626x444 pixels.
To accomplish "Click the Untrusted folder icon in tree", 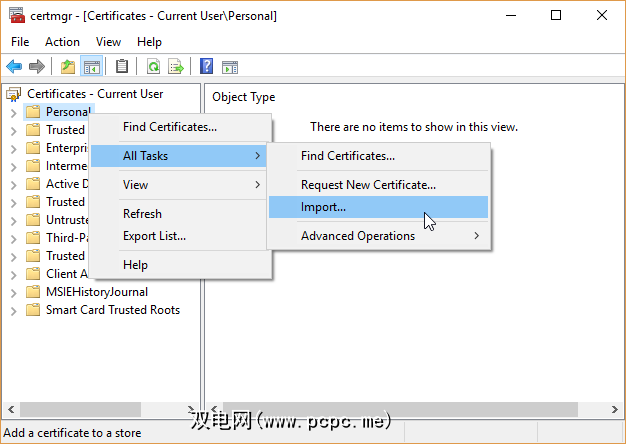I will (x=33, y=220).
